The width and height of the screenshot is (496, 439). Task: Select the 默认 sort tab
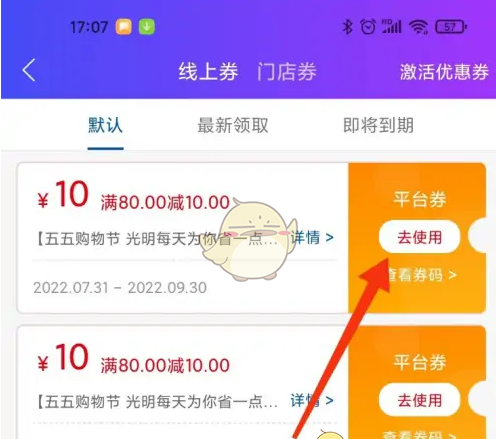point(105,125)
